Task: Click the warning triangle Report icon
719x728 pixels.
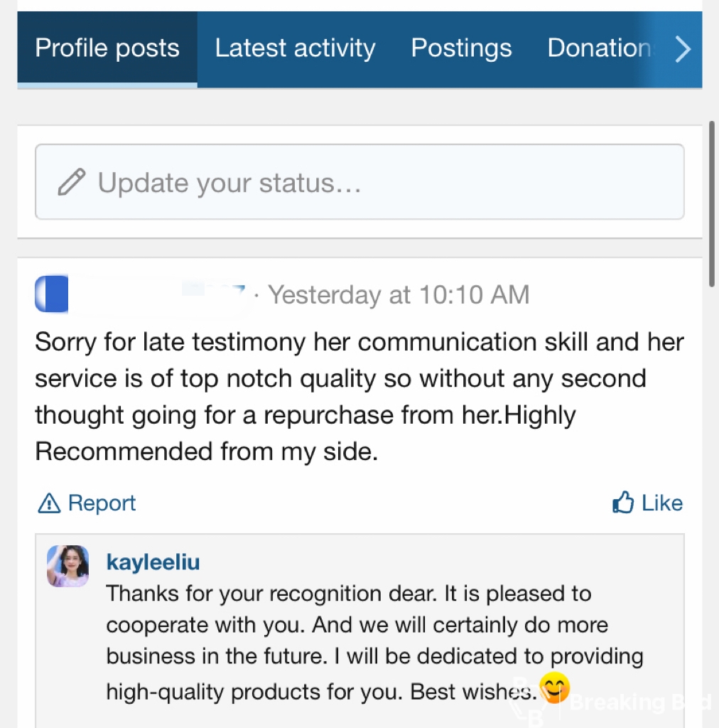Action: click(x=49, y=503)
